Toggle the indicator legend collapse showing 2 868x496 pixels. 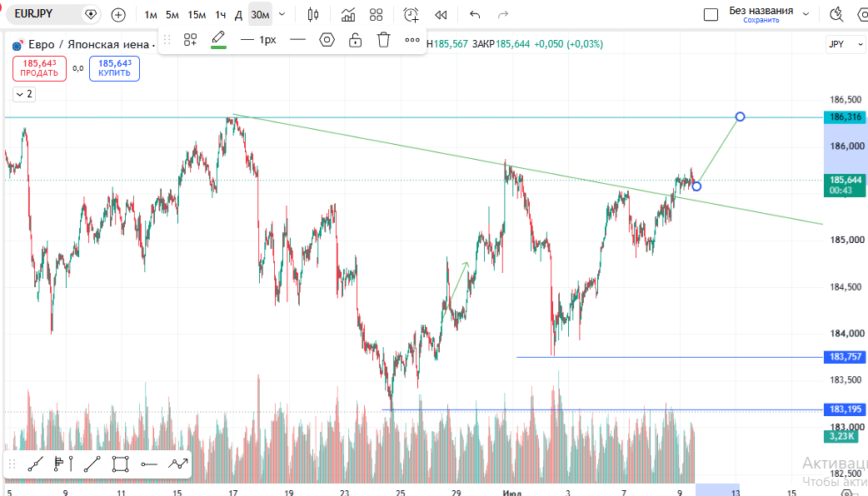pyautogui.click(x=24, y=95)
